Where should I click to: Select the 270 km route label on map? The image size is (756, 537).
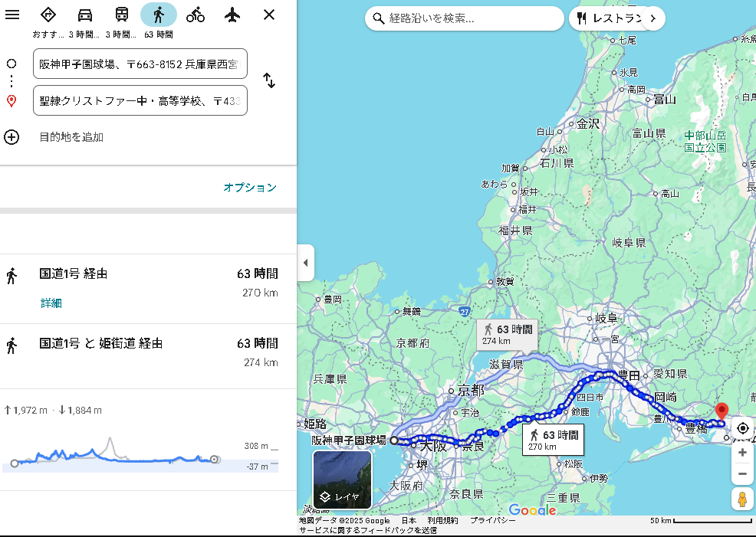[x=554, y=440]
